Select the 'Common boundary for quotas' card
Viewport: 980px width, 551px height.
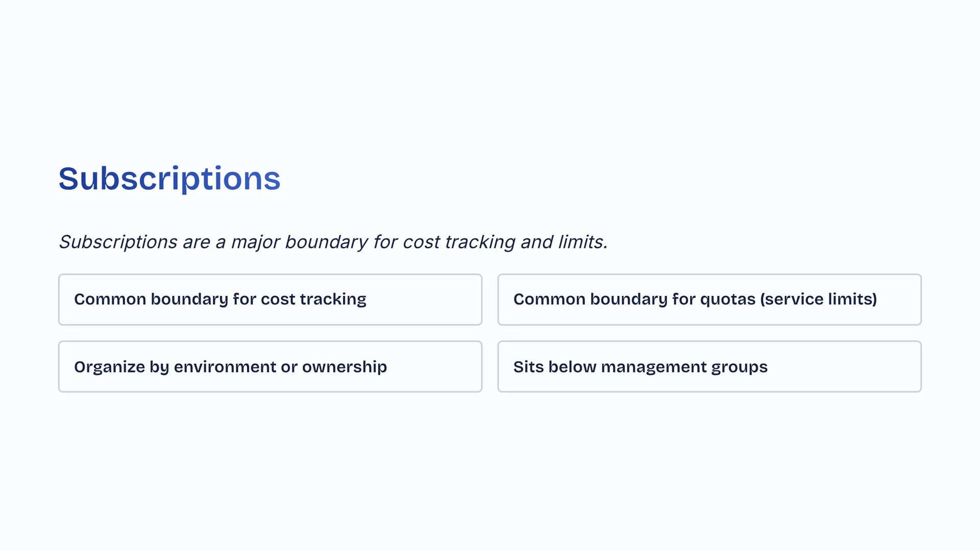[709, 299]
